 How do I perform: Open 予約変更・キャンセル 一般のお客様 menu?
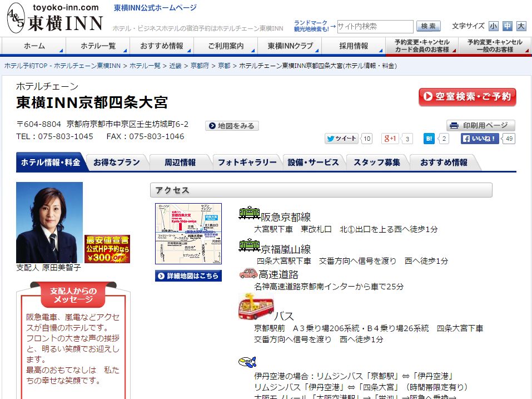click(x=495, y=46)
